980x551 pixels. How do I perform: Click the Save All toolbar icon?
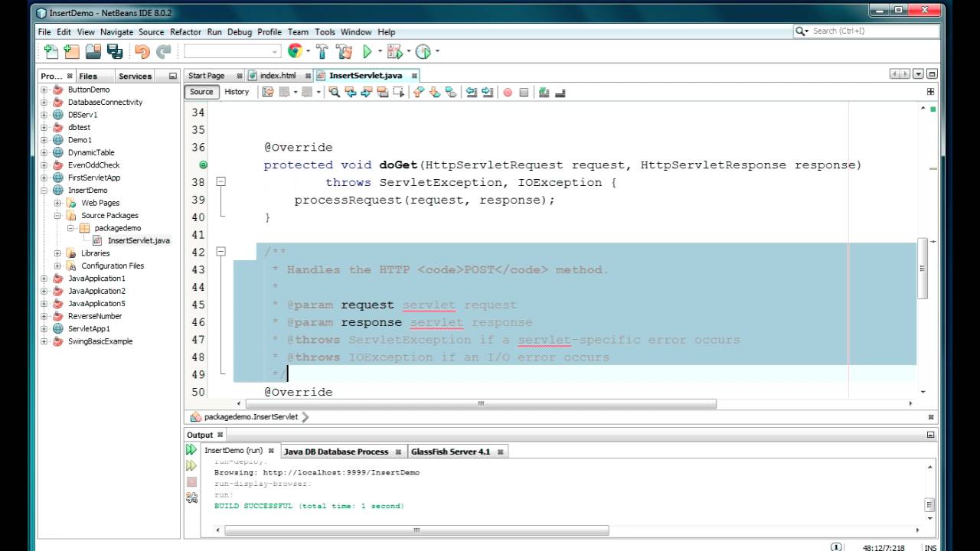point(115,51)
